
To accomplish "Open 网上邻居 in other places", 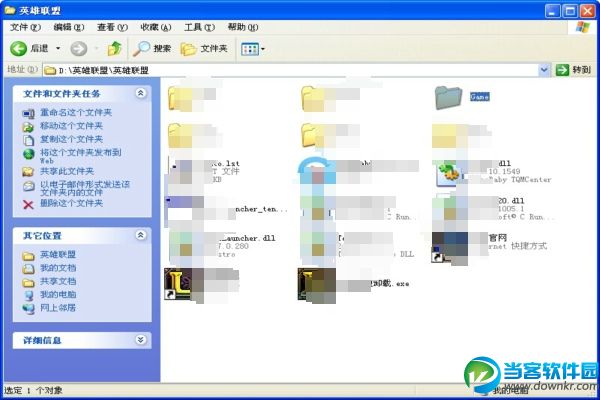I will pos(58,308).
